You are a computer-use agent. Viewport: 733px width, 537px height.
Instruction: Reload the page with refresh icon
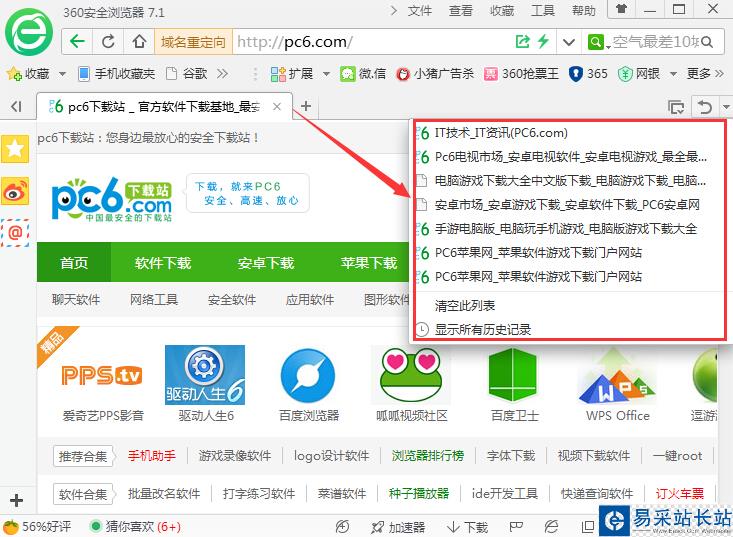point(108,42)
